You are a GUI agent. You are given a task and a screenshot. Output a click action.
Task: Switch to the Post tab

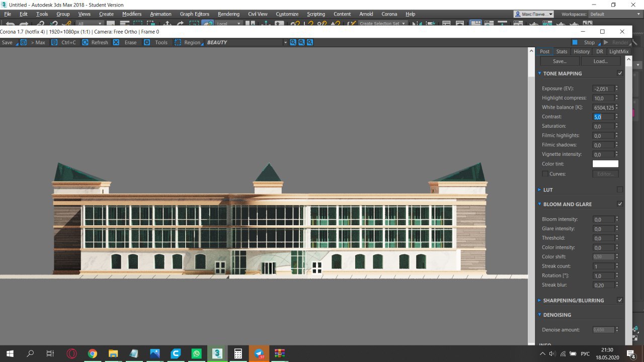(x=544, y=51)
